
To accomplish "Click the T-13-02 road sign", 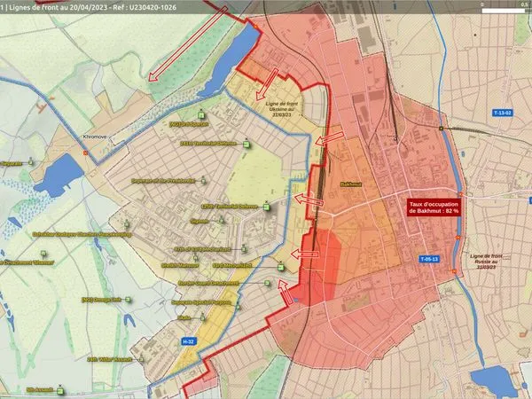I will click(x=502, y=113).
